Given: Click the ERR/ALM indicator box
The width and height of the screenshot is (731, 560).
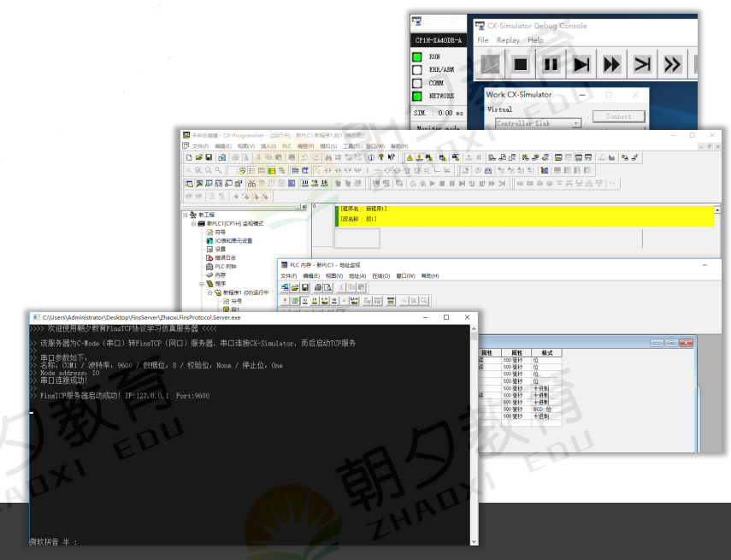Looking at the screenshot, I should pos(417,70).
